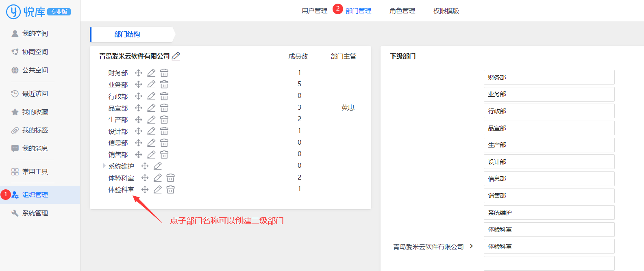Image resolution: width=644 pixels, height=271 pixels.
Task: Delete the 生产部 department
Action: tap(164, 120)
